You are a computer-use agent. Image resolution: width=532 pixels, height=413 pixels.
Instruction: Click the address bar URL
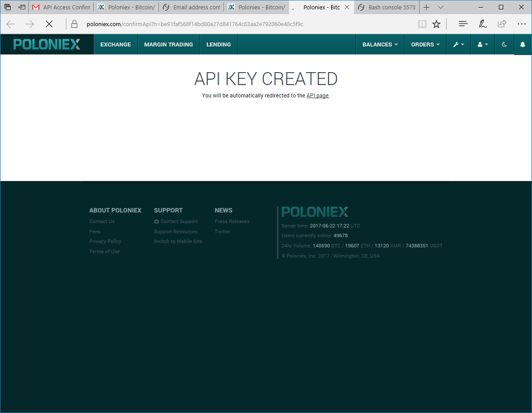click(194, 24)
